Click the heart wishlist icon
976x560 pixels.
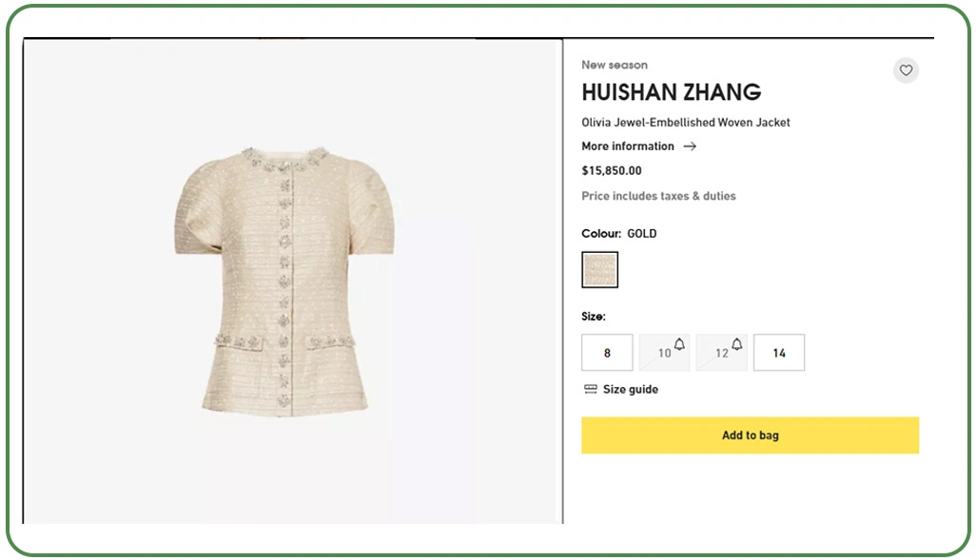pyautogui.click(x=905, y=69)
